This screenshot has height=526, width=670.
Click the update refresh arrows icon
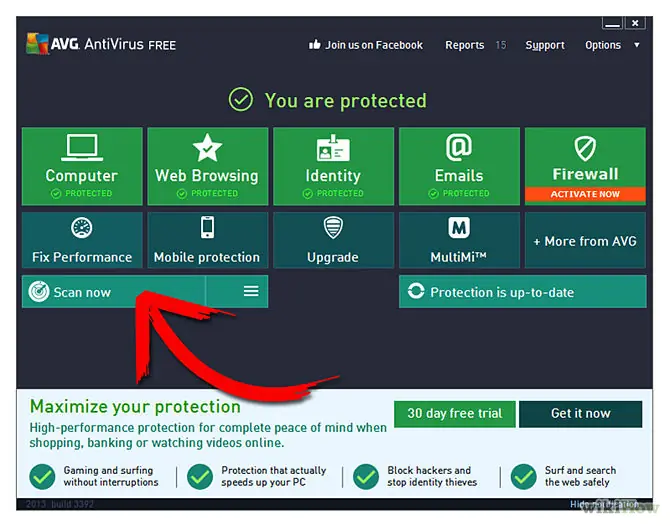coord(416,291)
